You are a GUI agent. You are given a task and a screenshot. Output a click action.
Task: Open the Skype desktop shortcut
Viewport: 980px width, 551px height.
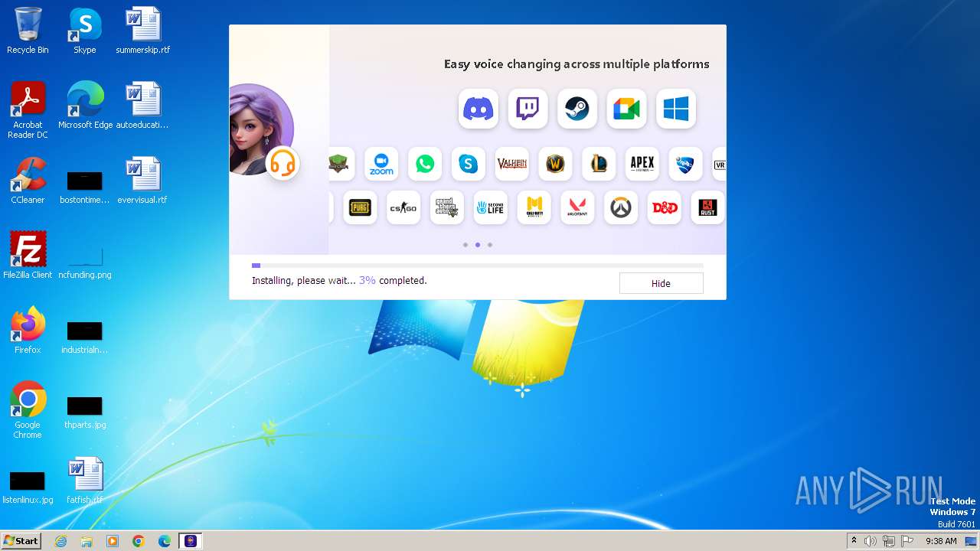[x=84, y=31]
